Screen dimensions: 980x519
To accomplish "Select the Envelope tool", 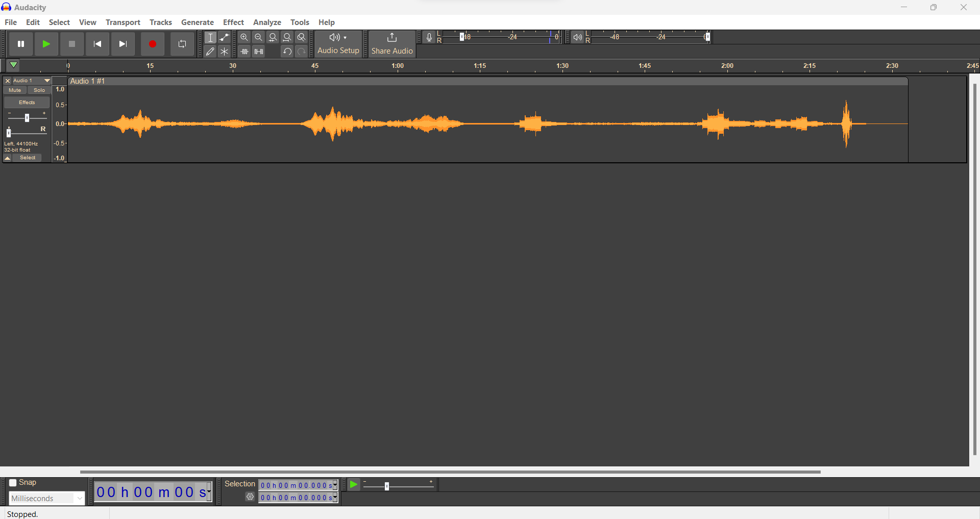I will (x=225, y=37).
